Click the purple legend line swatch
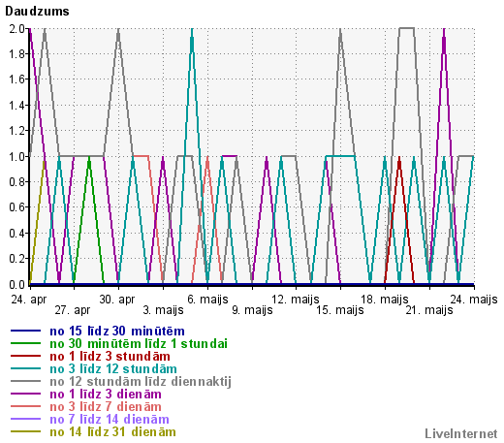This screenshot has width=504, height=443. click(x=25, y=394)
